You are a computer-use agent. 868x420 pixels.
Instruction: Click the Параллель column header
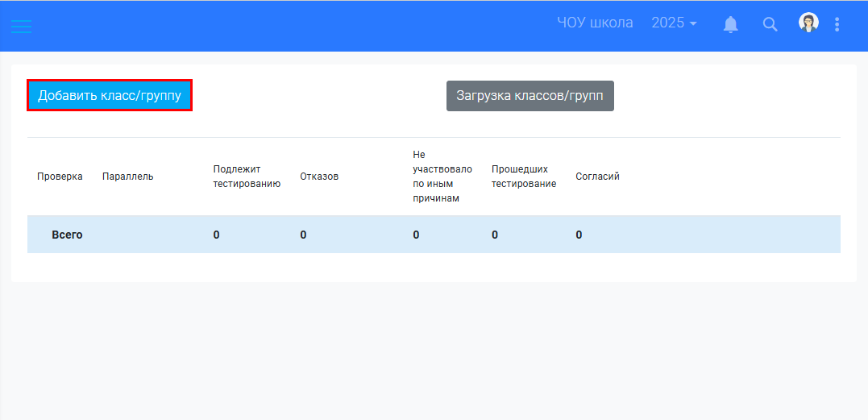[x=127, y=177]
